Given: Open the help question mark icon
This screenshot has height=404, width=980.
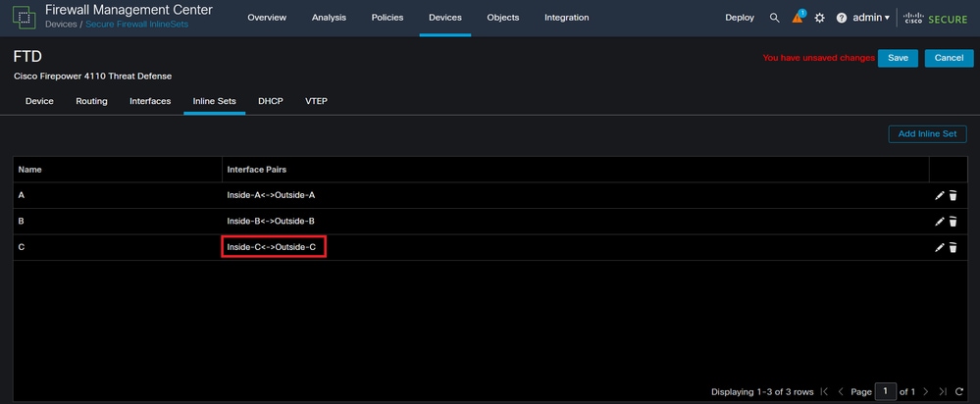Looking at the screenshot, I should pos(842,18).
